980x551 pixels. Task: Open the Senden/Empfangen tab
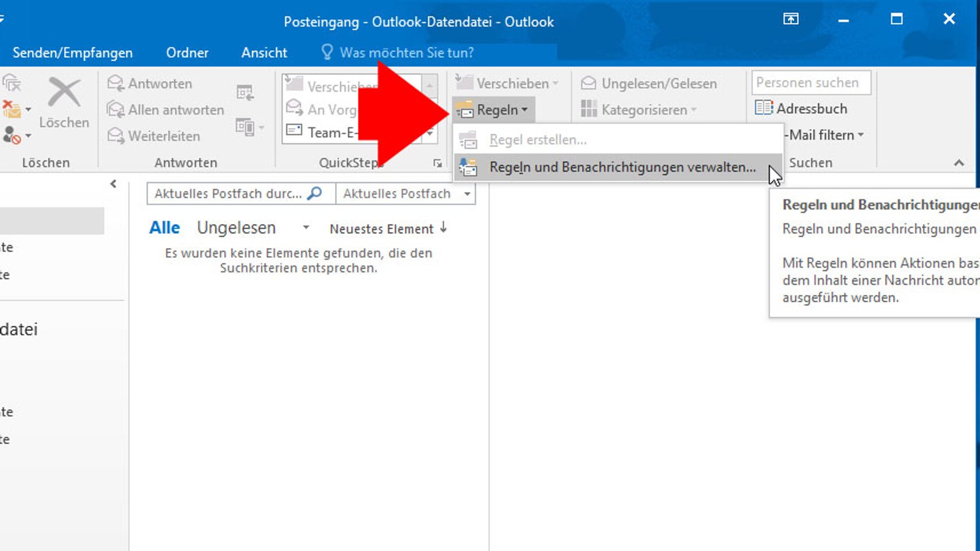[x=73, y=53]
